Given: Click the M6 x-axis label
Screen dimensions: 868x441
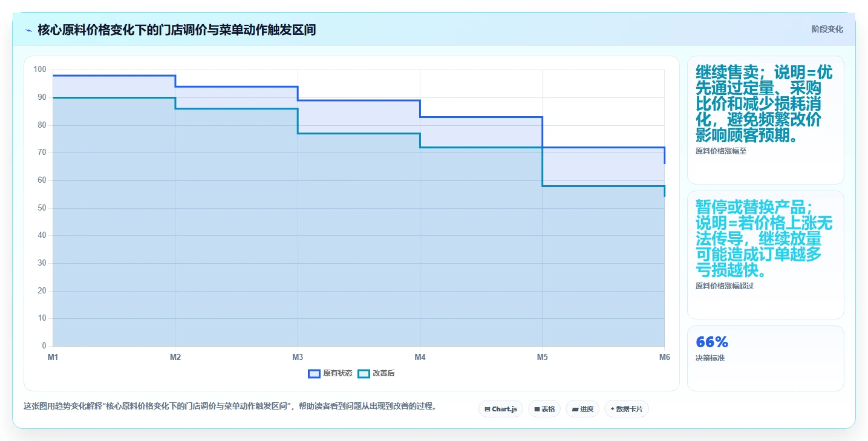Looking at the screenshot, I should tap(665, 358).
